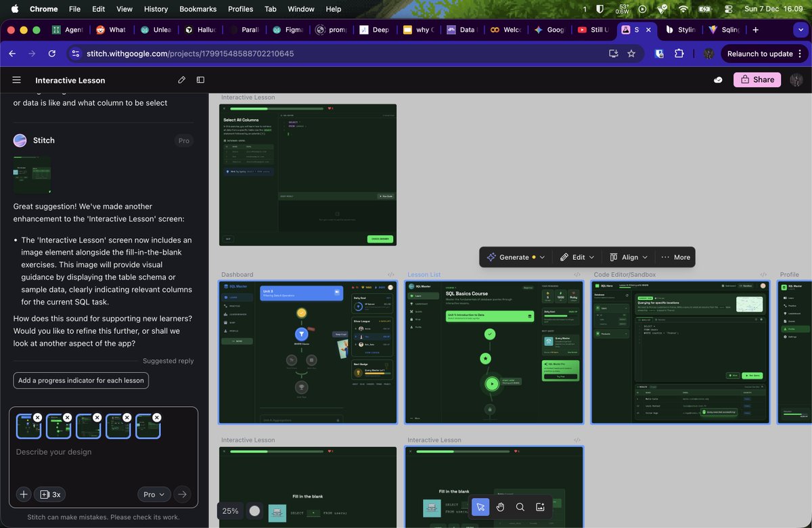Open the 25% zoom level control
This screenshot has width=812, height=528.
[231, 511]
